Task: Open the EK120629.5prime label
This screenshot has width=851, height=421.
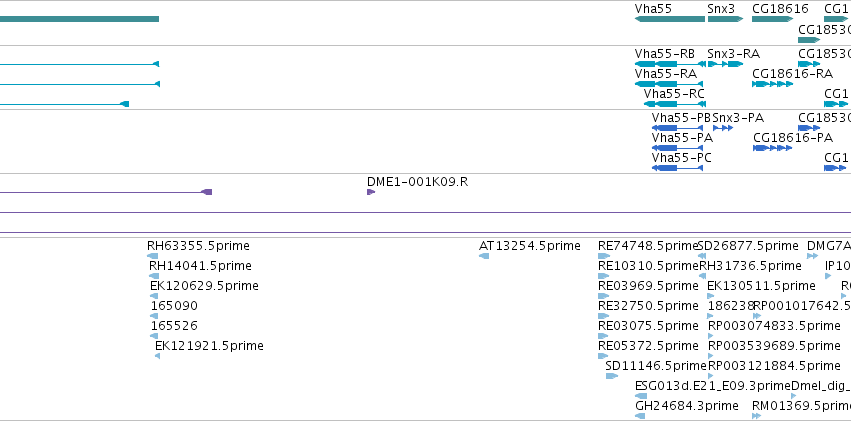Action: [x=204, y=285]
